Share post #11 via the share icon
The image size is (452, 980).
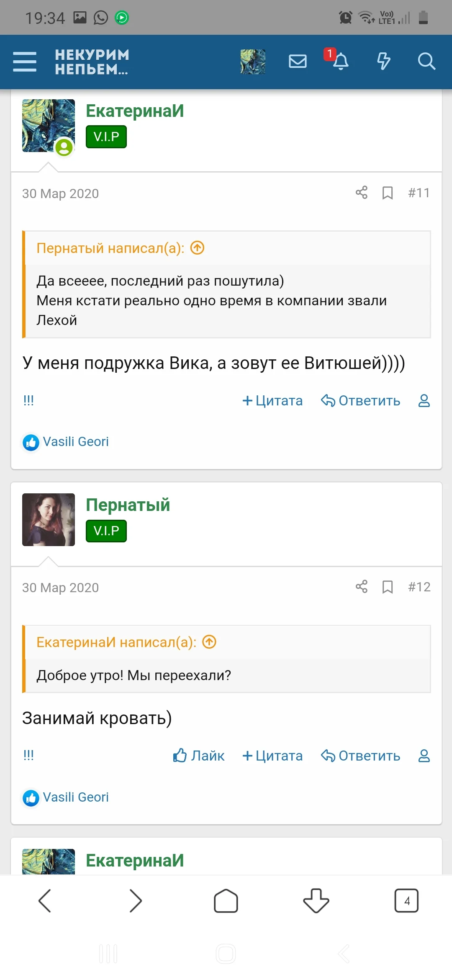(362, 193)
